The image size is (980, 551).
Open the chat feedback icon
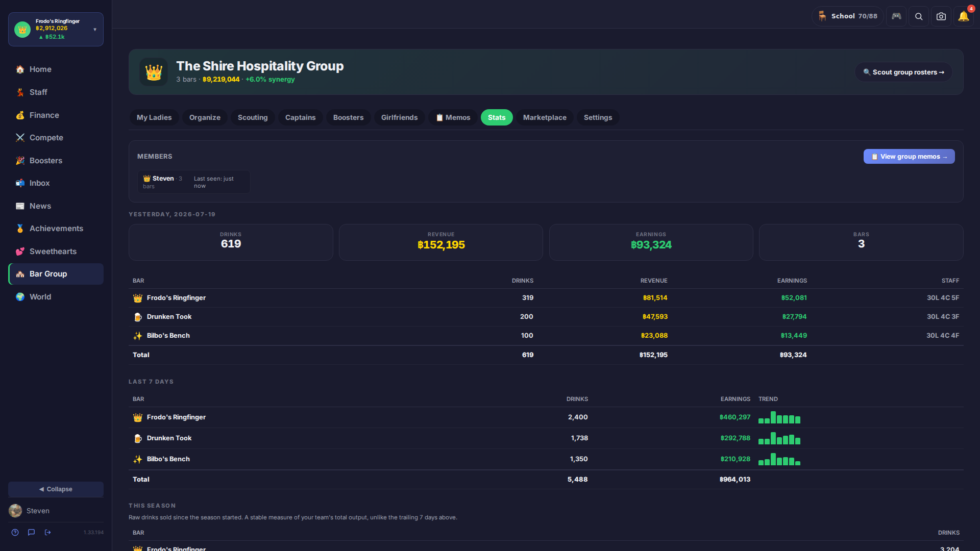click(x=31, y=532)
